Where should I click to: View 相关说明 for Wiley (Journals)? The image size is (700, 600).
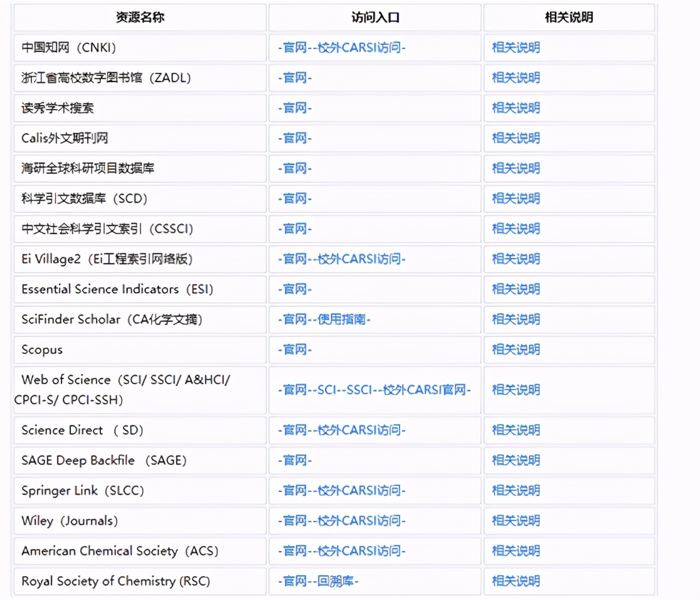click(x=516, y=521)
